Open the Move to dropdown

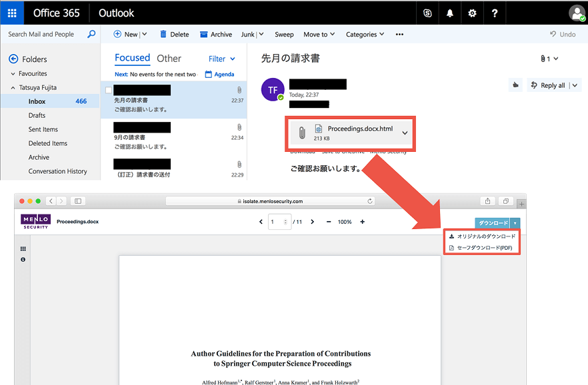[x=319, y=34]
